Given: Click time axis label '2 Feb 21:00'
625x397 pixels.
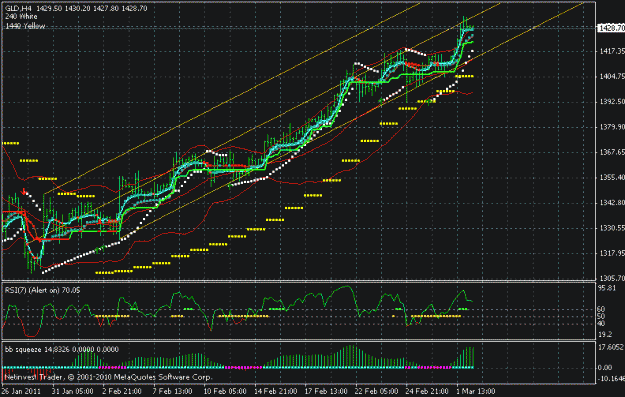Looking at the screenshot, I should click(x=122, y=391).
